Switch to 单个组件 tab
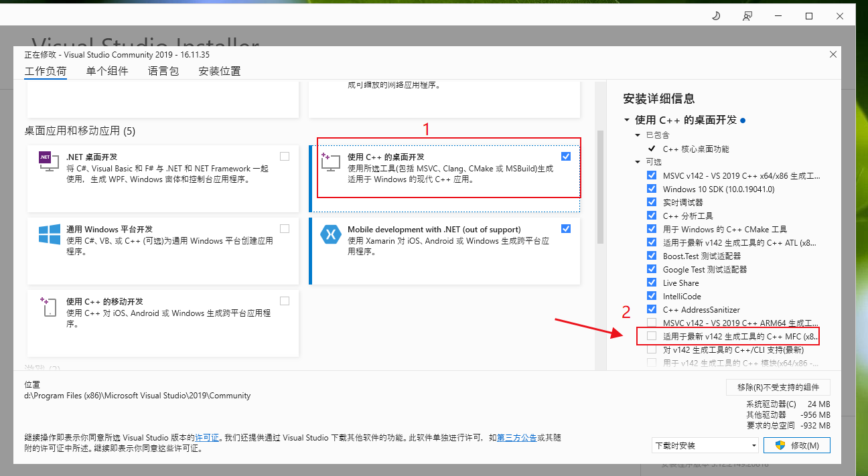Image resolution: width=868 pixels, height=476 pixels. [x=107, y=71]
